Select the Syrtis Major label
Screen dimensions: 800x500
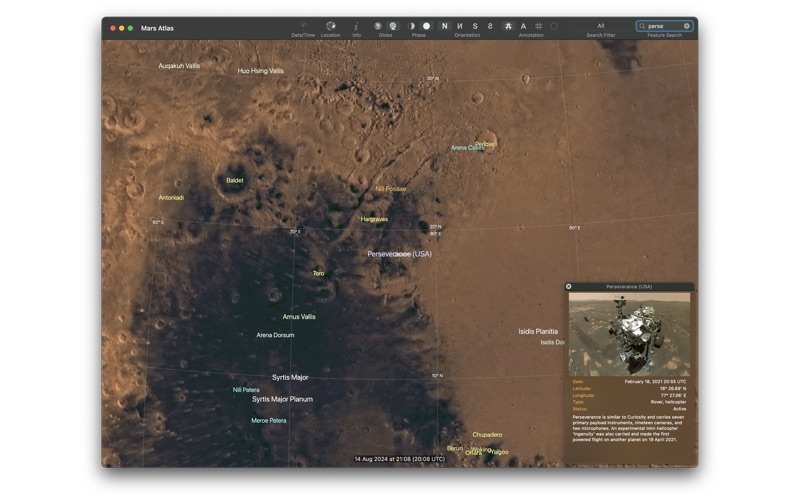point(290,378)
